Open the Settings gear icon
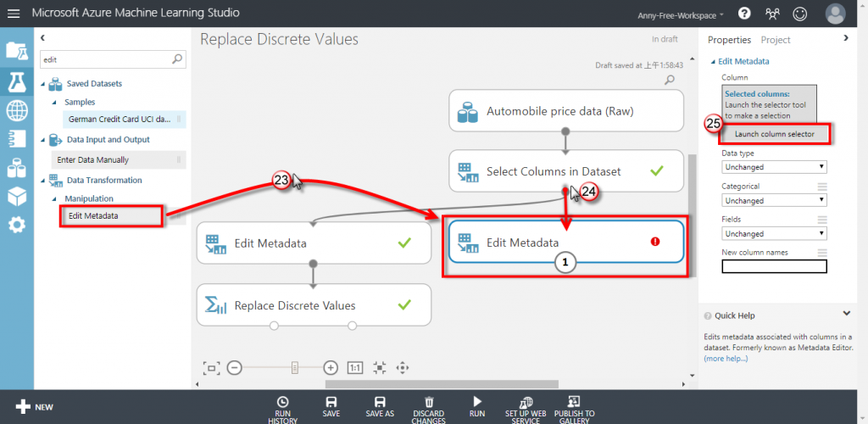The width and height of the screenshot is (868, 424). tap(17, 225)
